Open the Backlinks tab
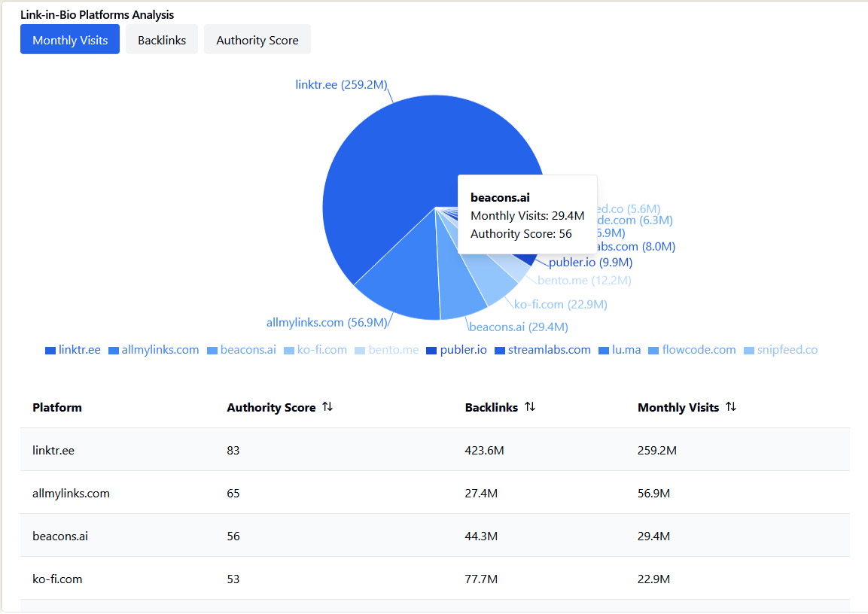Screen dimensions: 868x614 pos(162,39)
